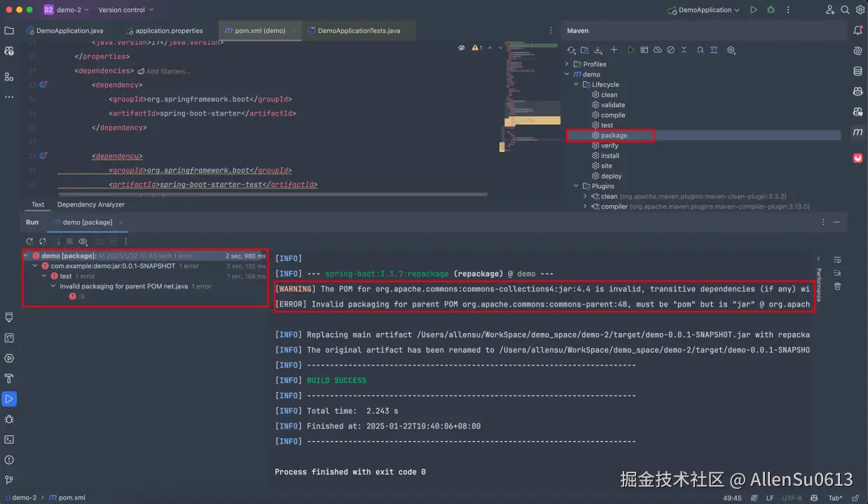
Task: Open more options in Run toolbar
Action: [x=126, y=241]
